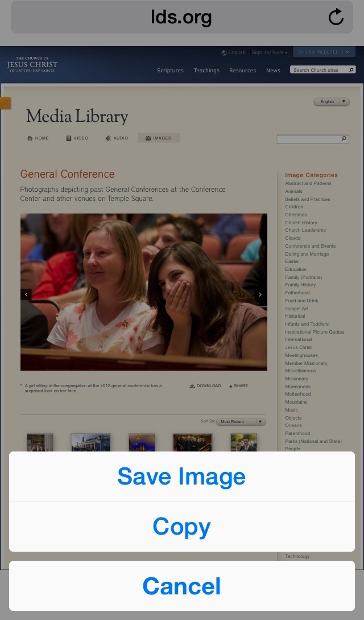Open the Member Missionary category
Viewport: 364px width, 620px height.
(x=306, y=363)
